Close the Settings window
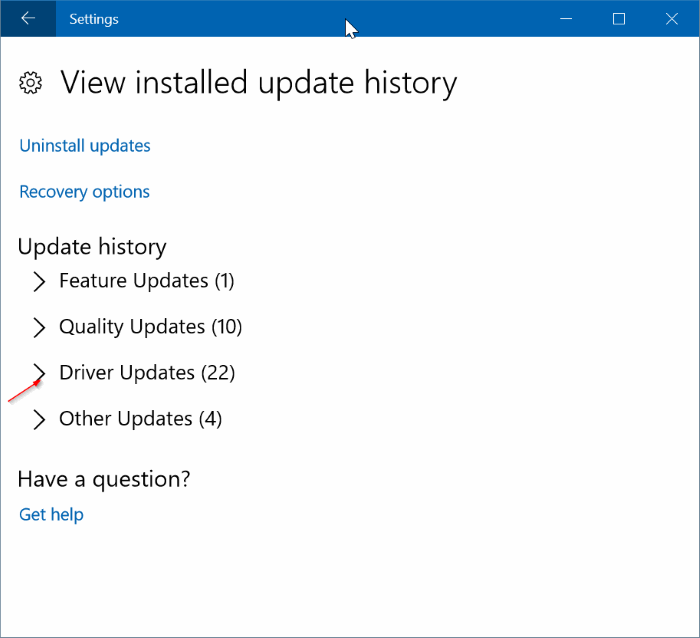The width and height of the screenshot is (700, 638). [672, 19]
